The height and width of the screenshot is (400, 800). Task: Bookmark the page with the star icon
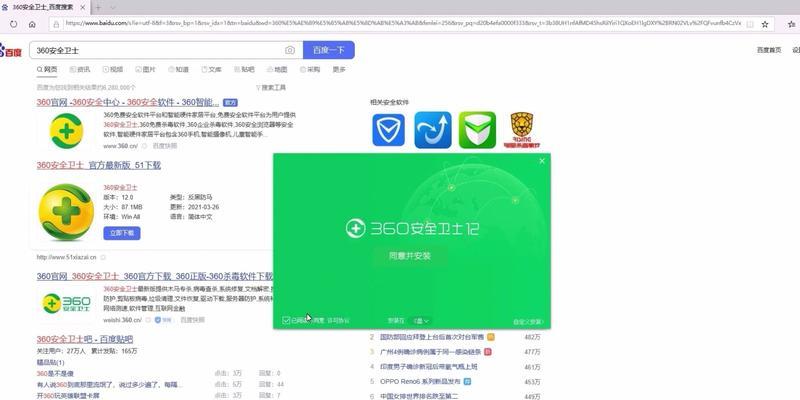click(765, 24)
